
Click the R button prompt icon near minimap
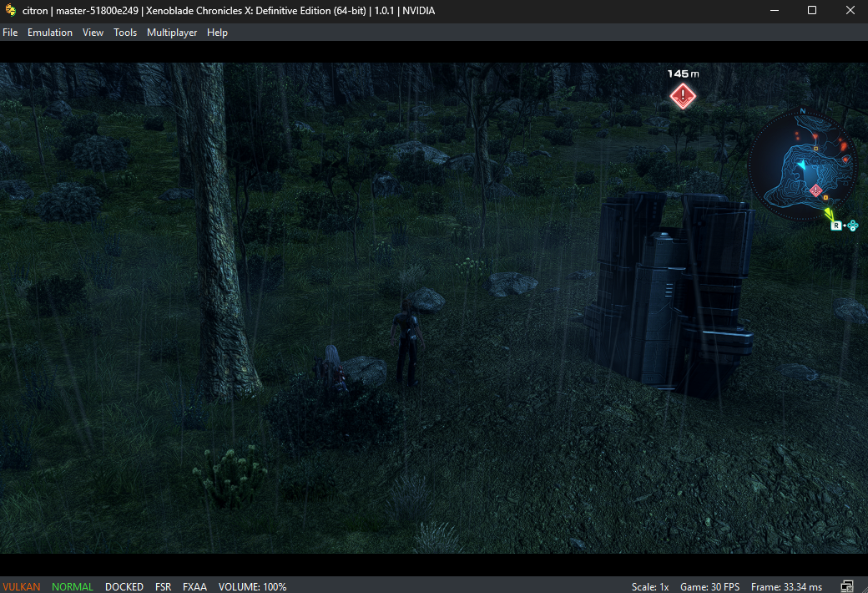[x=836, y=226]
